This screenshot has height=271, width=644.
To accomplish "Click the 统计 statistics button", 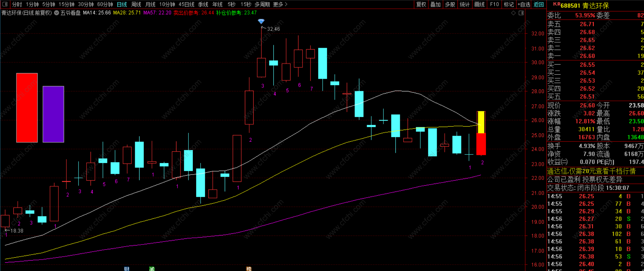I will pyautogui.click(x=465, y=4).
